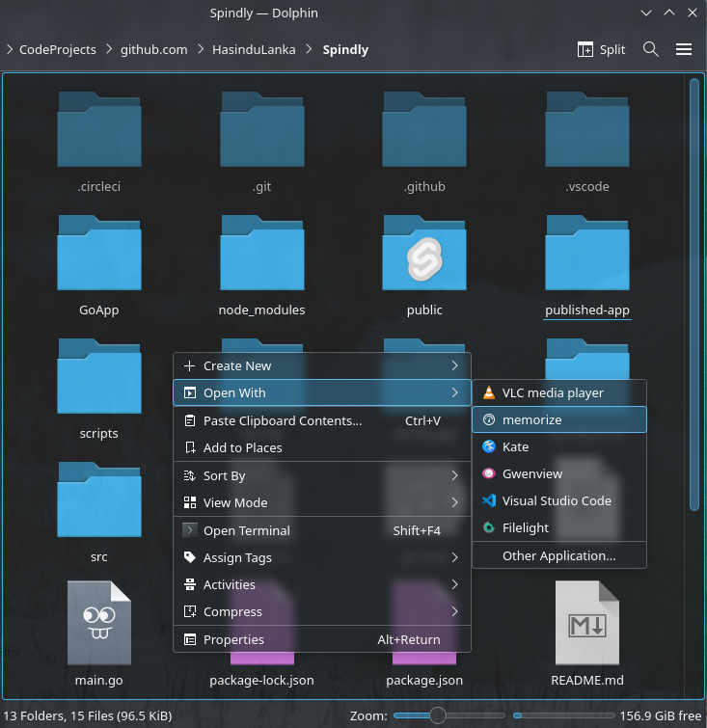The width and height of the screenshot is (707, 728).
Task: Click the Zoom slider handle
Action: (x=437, y=715)
